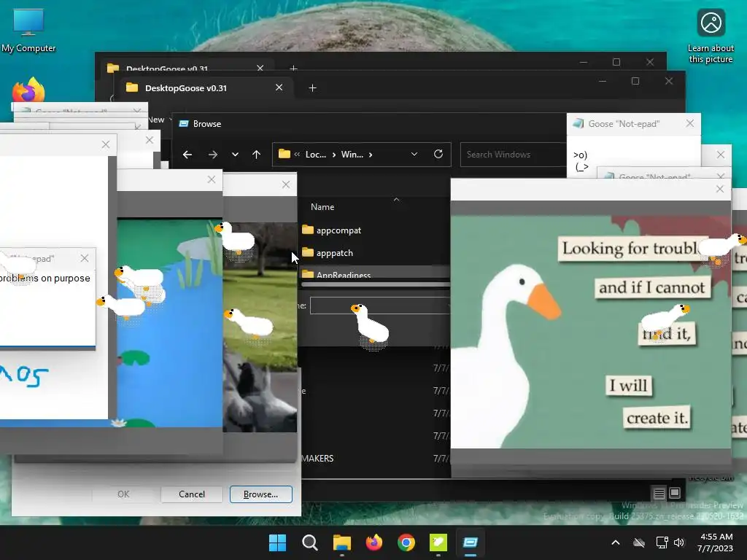
Task: Click the Search Windows field
Action: tap(513, 155)
